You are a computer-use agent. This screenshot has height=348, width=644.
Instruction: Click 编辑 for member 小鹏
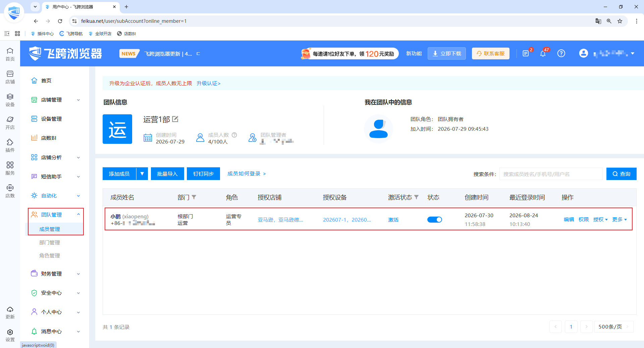point(569,219)
